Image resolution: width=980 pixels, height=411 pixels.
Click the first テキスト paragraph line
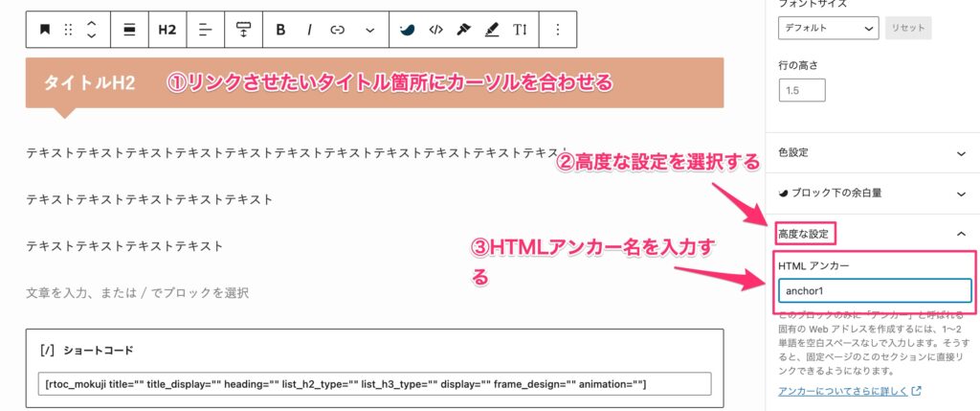[x=297, y=152]
